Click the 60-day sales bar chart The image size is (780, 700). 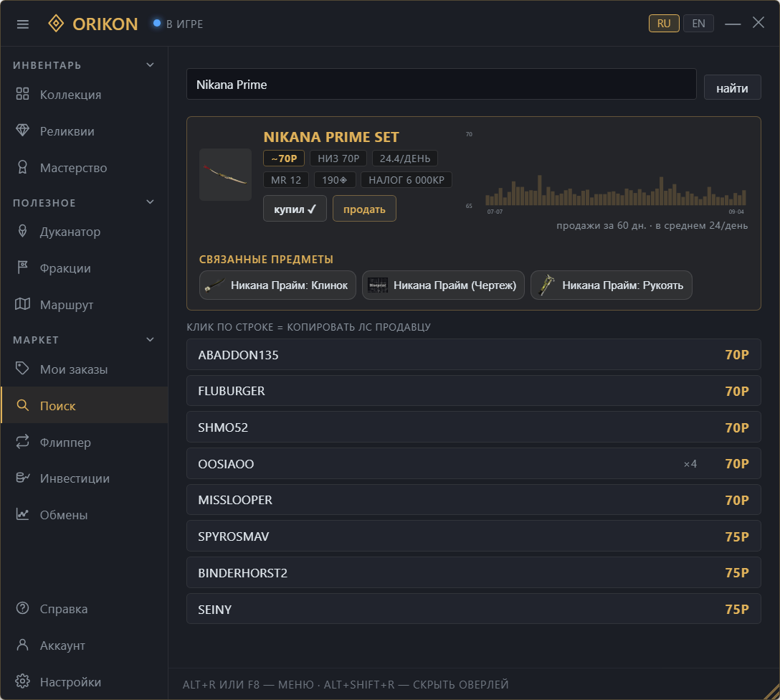coord(615,190)
